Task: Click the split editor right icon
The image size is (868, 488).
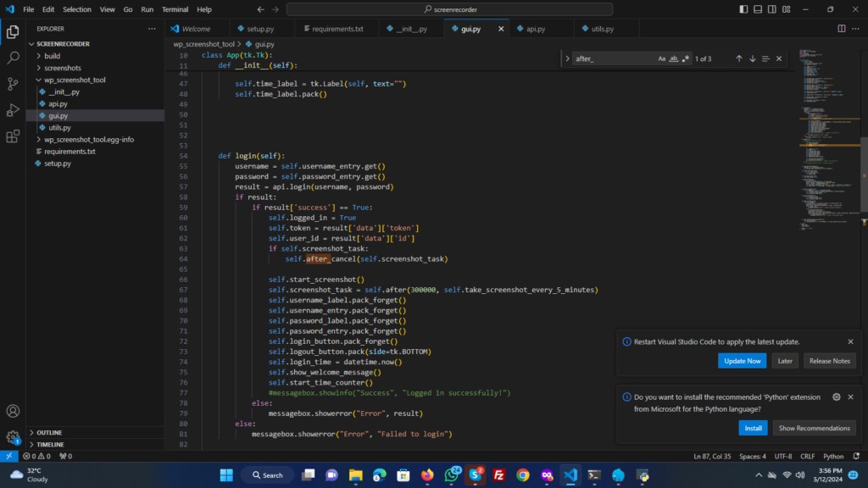Action: (842, 28)
